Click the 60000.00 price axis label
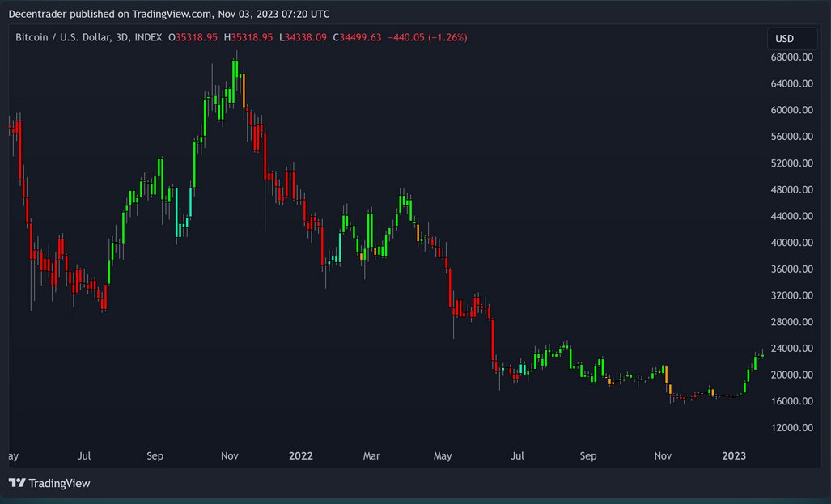The height and width of the screenshot is (504, 831). click(792, 110)
